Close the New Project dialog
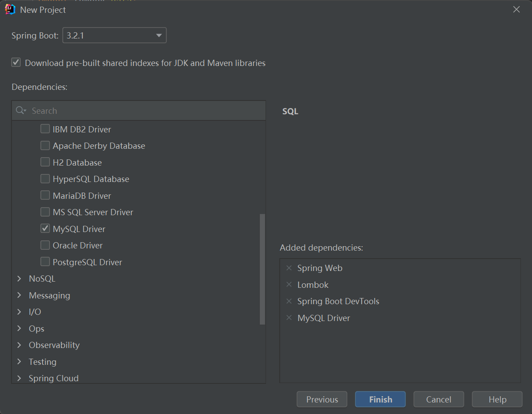Viewport: 532px width, 414px height. click(x=516, y=10)
